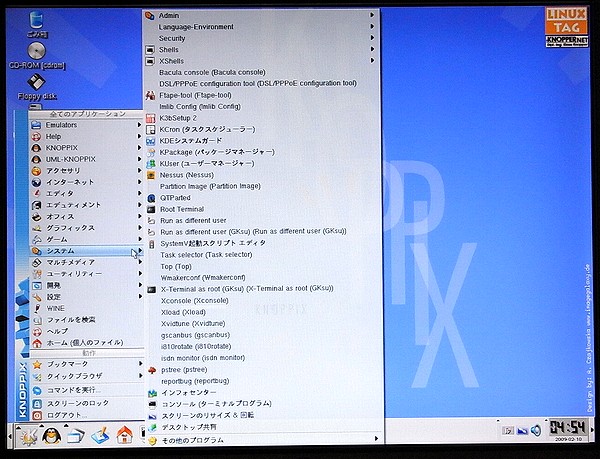This screenshot has height=459, width=600.
Task: Open the グラフィックス menu entry
Action: pos(87,228)
